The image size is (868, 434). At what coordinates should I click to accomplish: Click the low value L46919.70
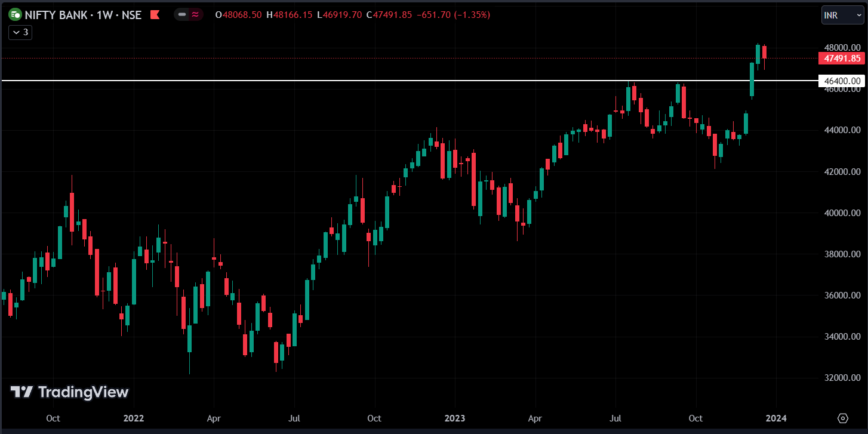339,15
